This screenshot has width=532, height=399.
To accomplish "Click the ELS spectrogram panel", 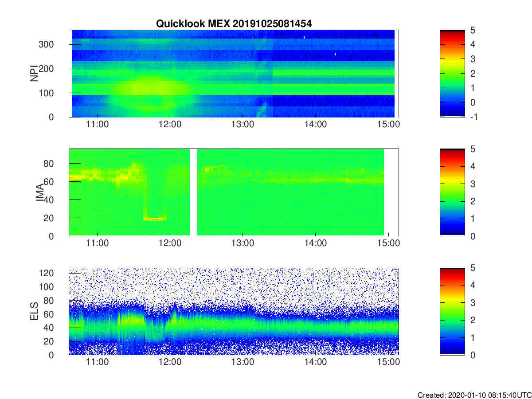I will pyautogui.click(x=234, y=311).
